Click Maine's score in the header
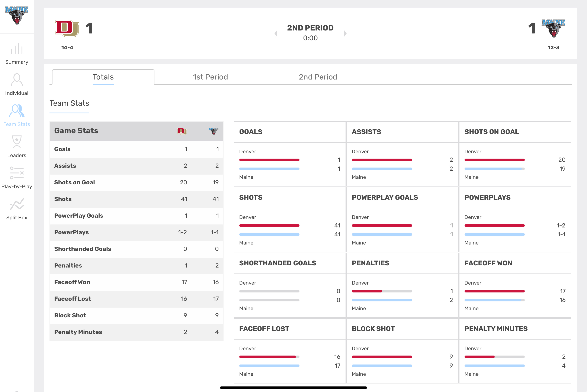The width and height of the screenshot is (587, 392). (532, 28)
